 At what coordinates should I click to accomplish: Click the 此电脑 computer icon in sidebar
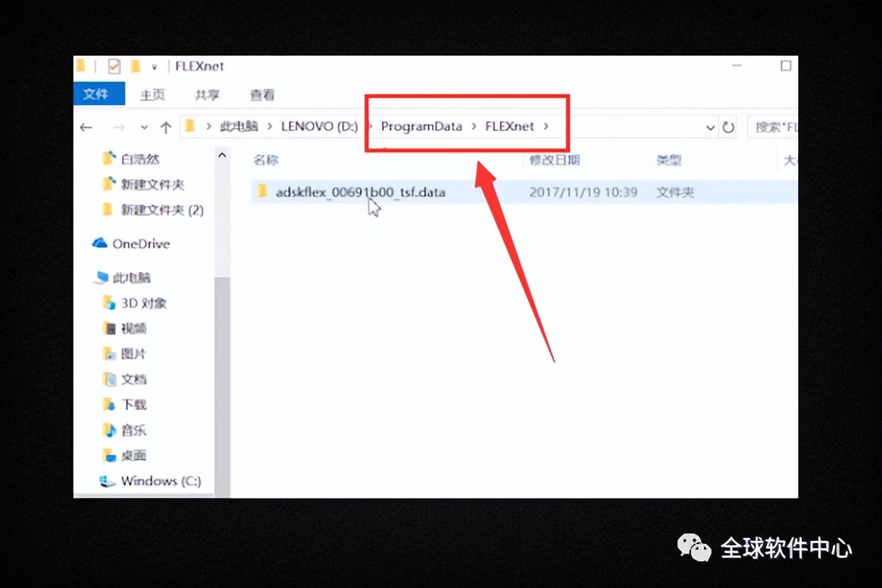[x=101, y=278]
